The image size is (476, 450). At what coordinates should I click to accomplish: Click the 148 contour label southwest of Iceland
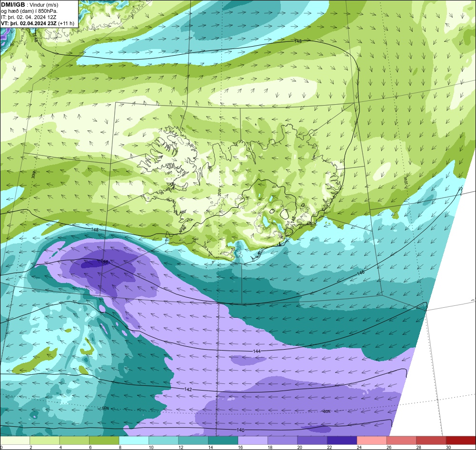tap(95, 230)
